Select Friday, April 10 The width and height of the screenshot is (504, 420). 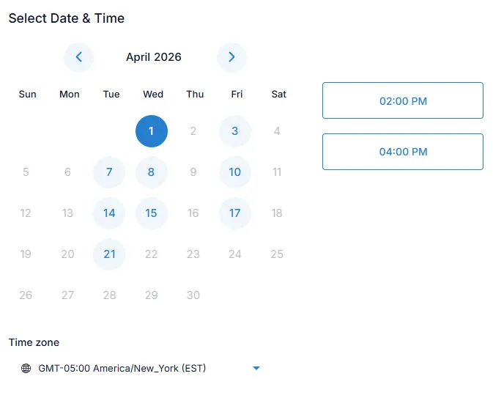[x=235, y=172]
